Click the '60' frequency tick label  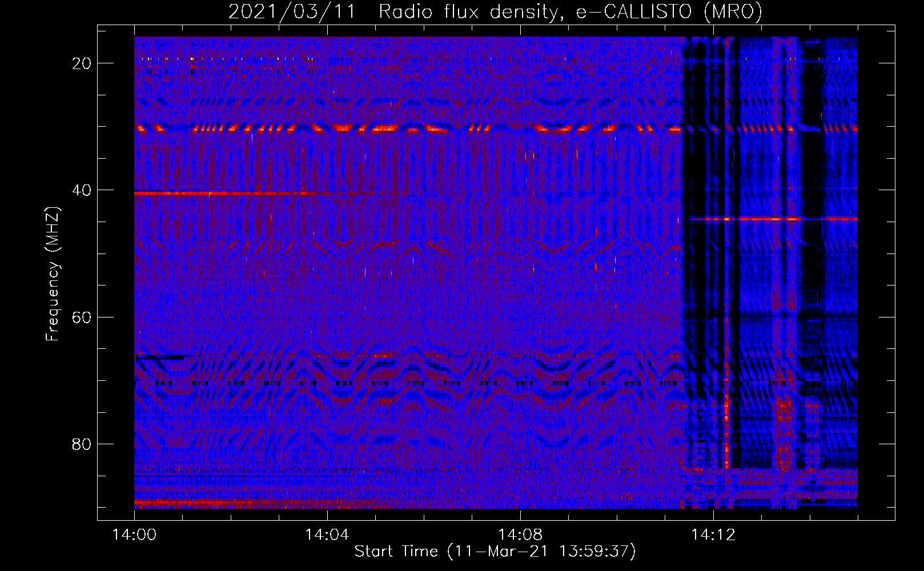(82, 317)
